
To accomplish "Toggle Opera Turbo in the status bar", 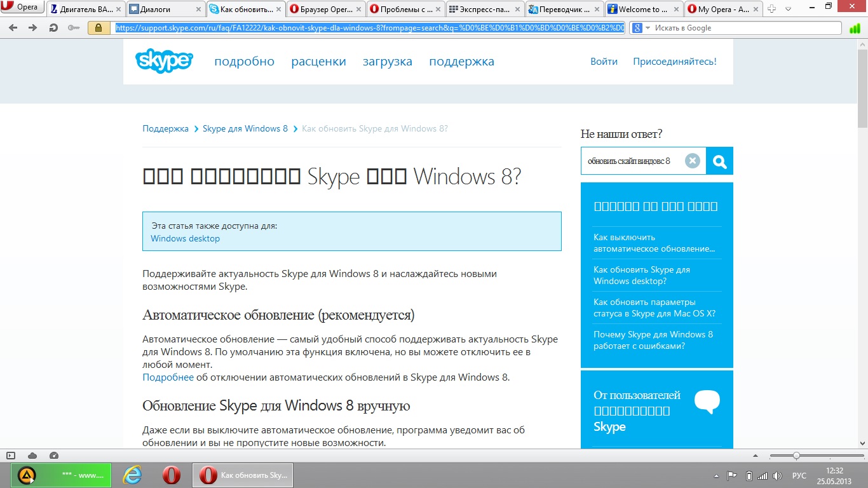I will (x=54, y=456).
